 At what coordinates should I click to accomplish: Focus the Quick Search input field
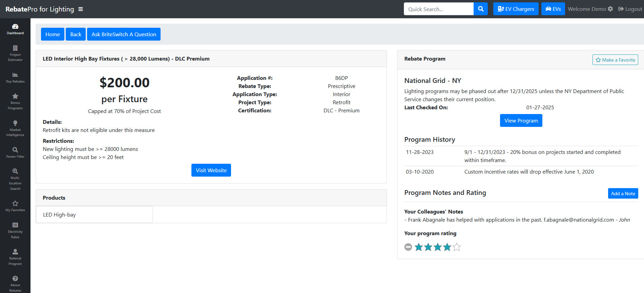tap(438, 9)
